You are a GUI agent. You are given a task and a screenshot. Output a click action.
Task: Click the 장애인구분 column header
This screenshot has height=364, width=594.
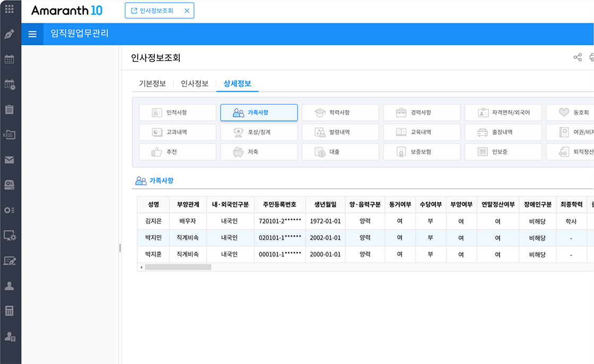tap(538, 205)
